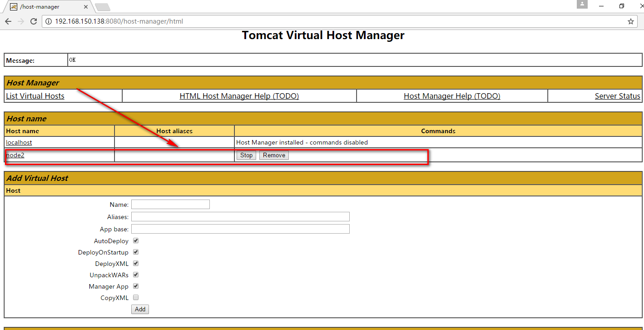
Task: Click the Host aliases column header
Action: tap(174, 131)
